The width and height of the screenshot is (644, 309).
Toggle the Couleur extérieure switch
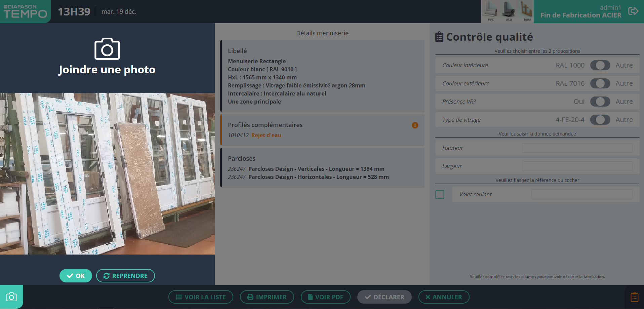(x=600, y=83)
